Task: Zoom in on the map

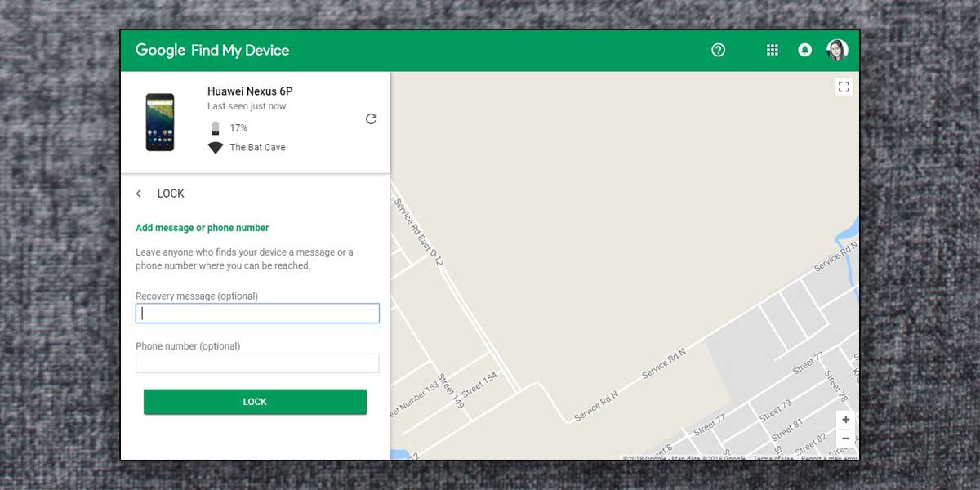Action: [845, 420]
